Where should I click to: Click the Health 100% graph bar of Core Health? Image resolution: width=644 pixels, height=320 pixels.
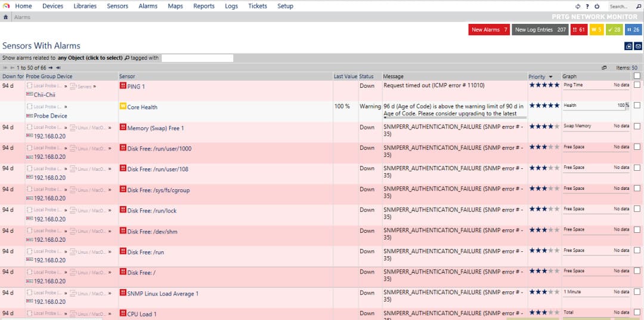pos(596,106)
